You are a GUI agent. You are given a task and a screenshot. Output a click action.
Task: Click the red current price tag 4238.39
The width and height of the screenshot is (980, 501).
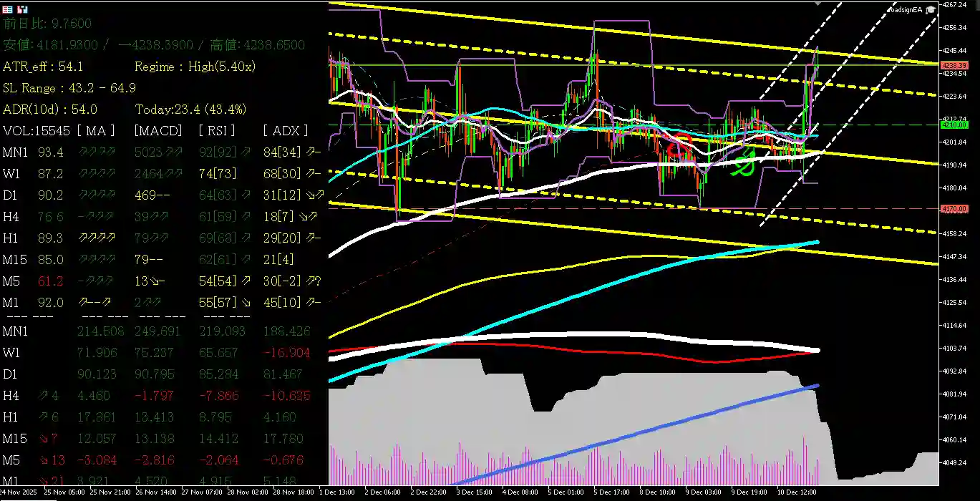[x=955, y=64]
